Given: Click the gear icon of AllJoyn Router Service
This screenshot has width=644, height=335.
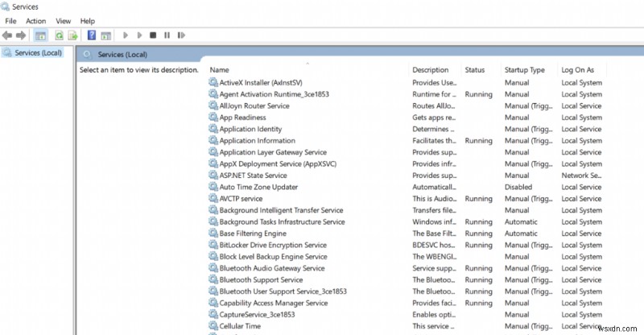Looking at the screenshot, I should pyautogui.click(x=213, y=105).
